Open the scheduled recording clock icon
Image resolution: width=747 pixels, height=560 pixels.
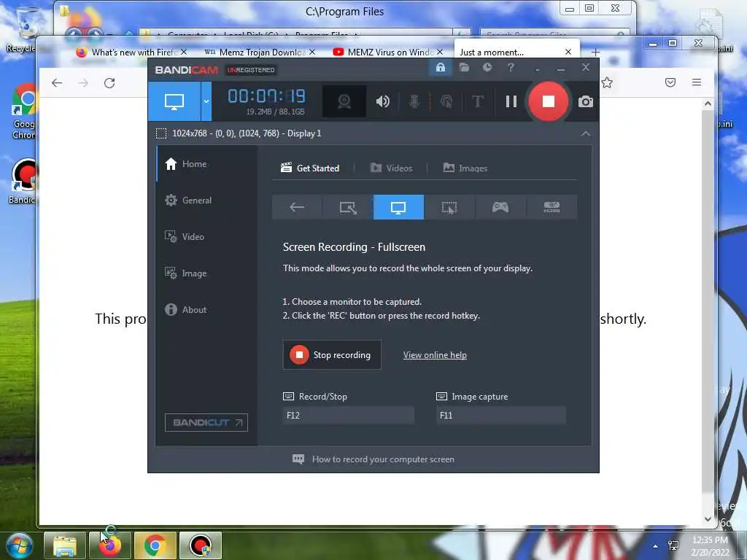click(487, 68)
